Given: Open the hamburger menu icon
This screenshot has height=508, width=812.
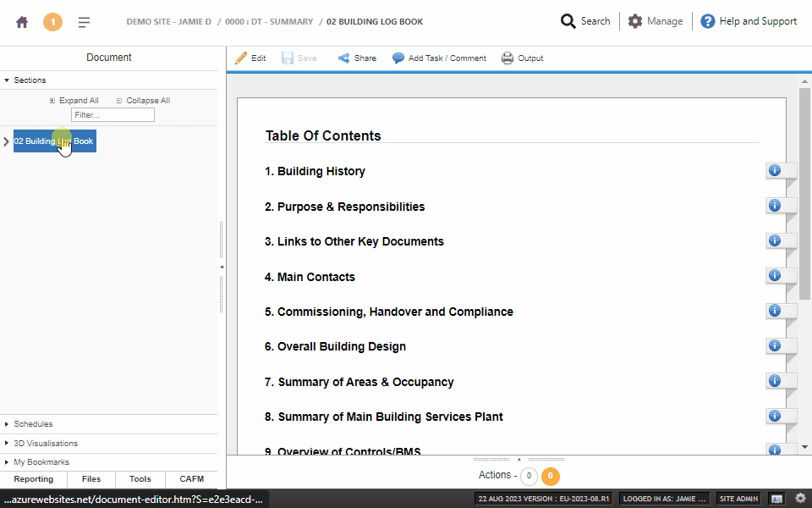Looking at the screenshot, I should [x=84, y=22].
